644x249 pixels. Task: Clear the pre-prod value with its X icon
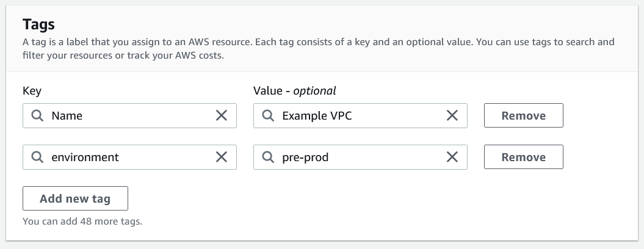[452, 157]
